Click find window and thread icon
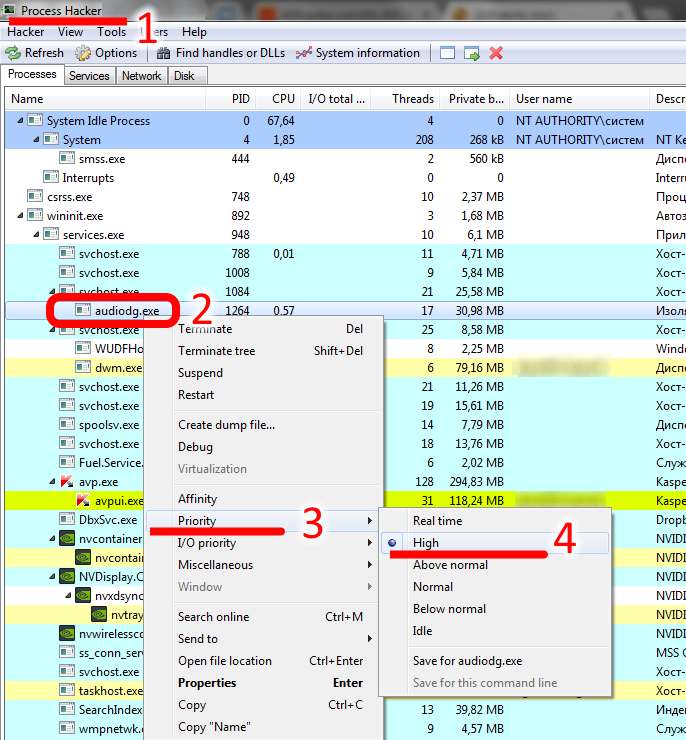The width and height of the screenshot is (686, 740). 471,53
